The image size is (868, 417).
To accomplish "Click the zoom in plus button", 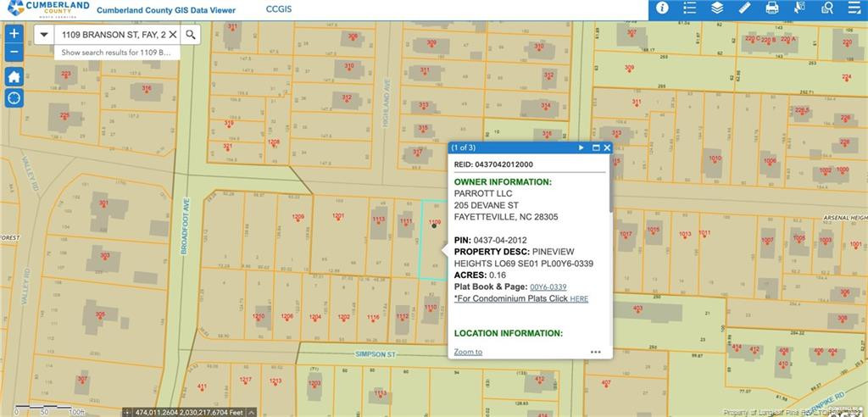I will click(14, 34).
